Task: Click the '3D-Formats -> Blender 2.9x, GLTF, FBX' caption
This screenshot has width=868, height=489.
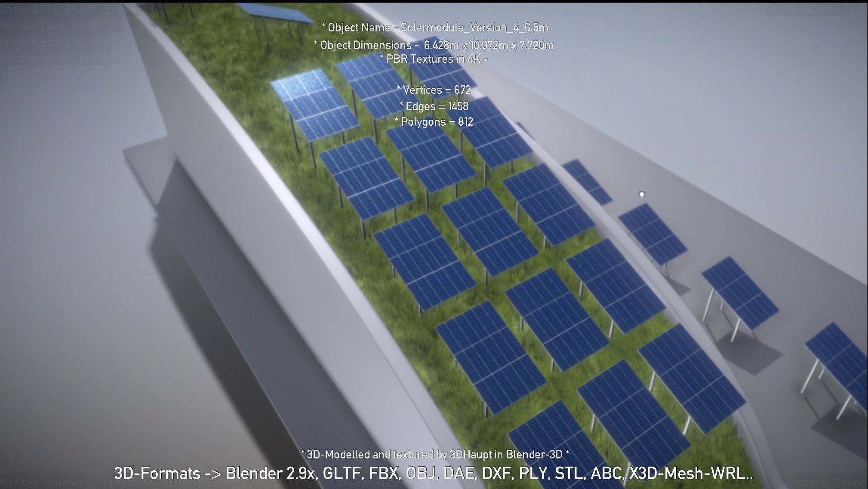Action: 434,474
